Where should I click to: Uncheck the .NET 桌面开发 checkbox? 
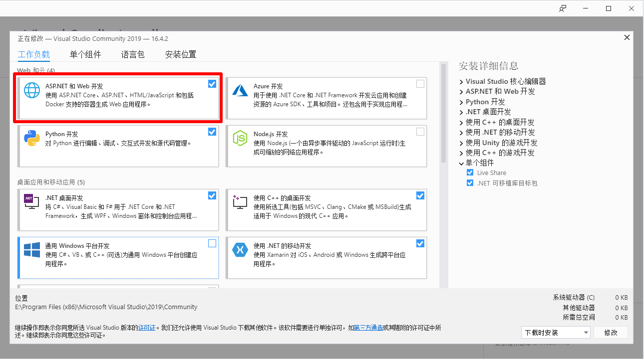point(212,195)
